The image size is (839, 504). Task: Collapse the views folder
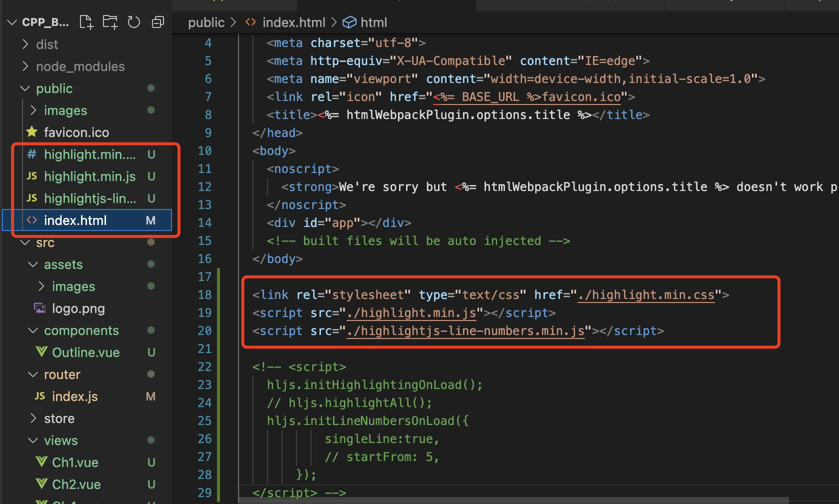[33, 440]
